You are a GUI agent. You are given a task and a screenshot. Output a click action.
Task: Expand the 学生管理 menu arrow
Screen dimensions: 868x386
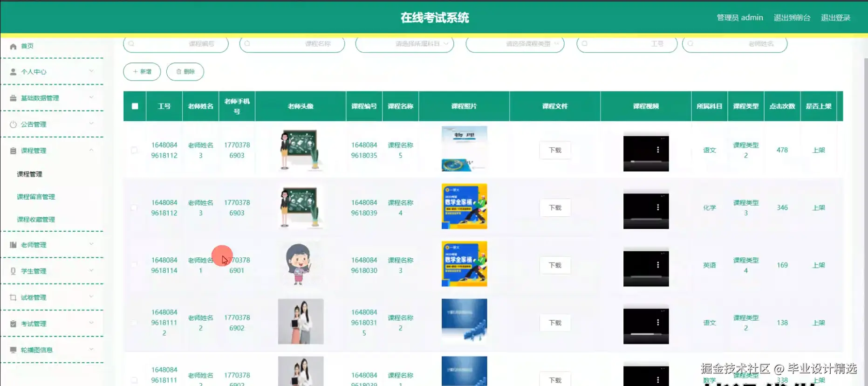coord(91,270)
